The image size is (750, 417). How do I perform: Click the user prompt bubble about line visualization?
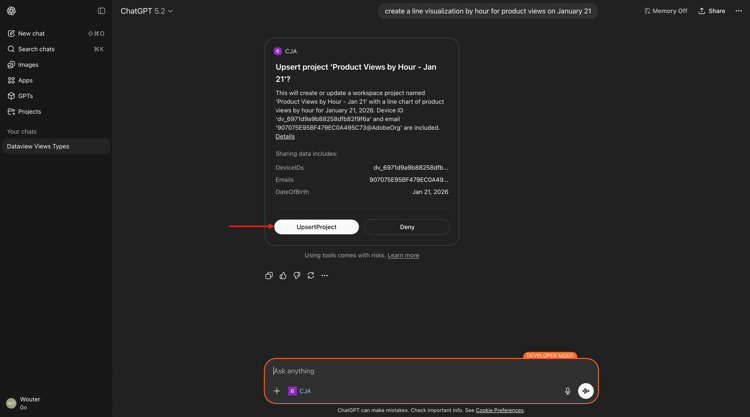tap(487, 11)
